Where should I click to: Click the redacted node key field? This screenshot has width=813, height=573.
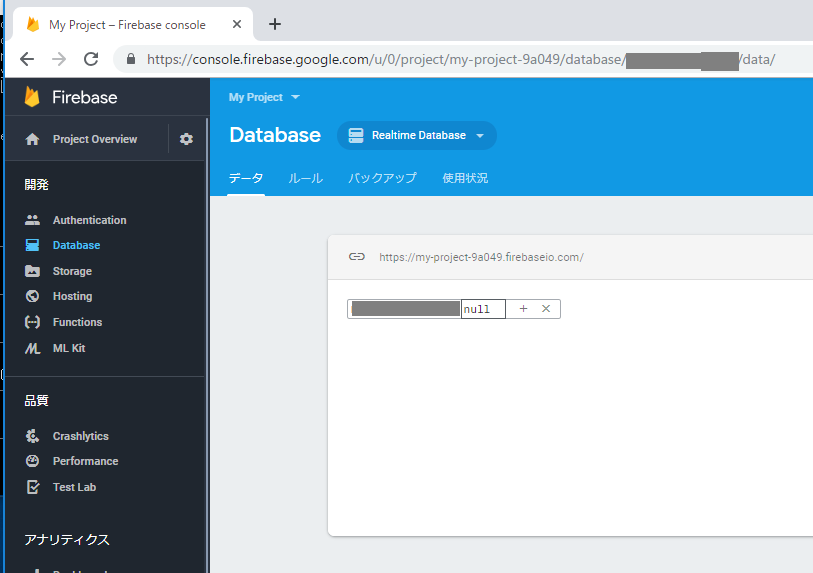[405, 309]
